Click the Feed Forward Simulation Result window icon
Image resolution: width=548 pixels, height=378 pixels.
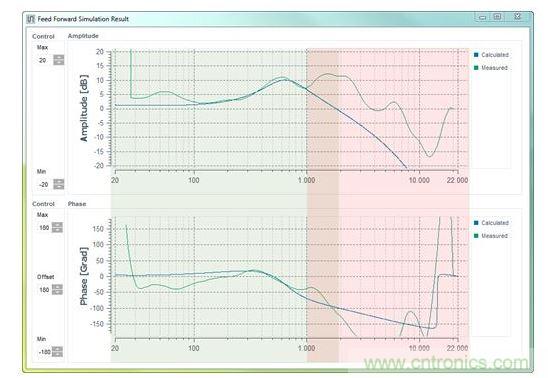[31, 19]
